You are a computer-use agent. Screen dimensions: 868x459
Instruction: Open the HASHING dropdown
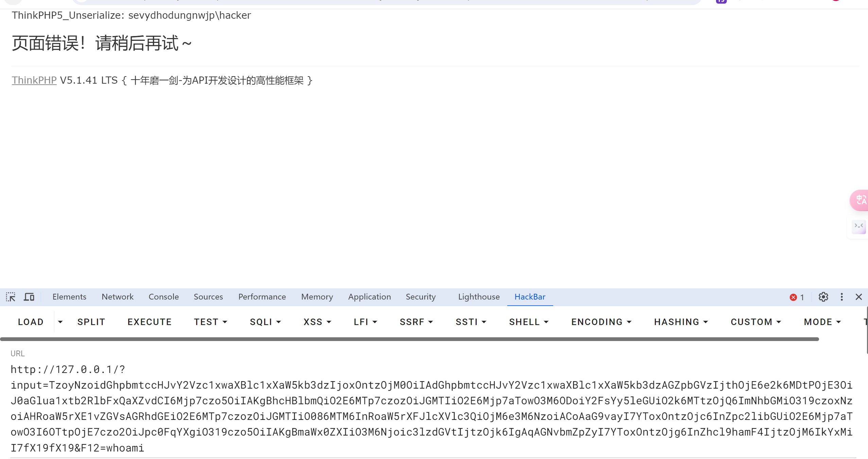681,322
